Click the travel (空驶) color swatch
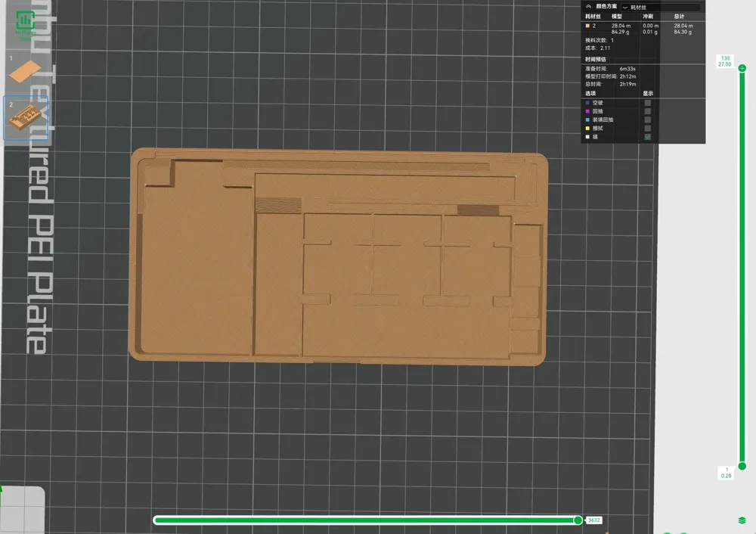 tap(587, 103)
